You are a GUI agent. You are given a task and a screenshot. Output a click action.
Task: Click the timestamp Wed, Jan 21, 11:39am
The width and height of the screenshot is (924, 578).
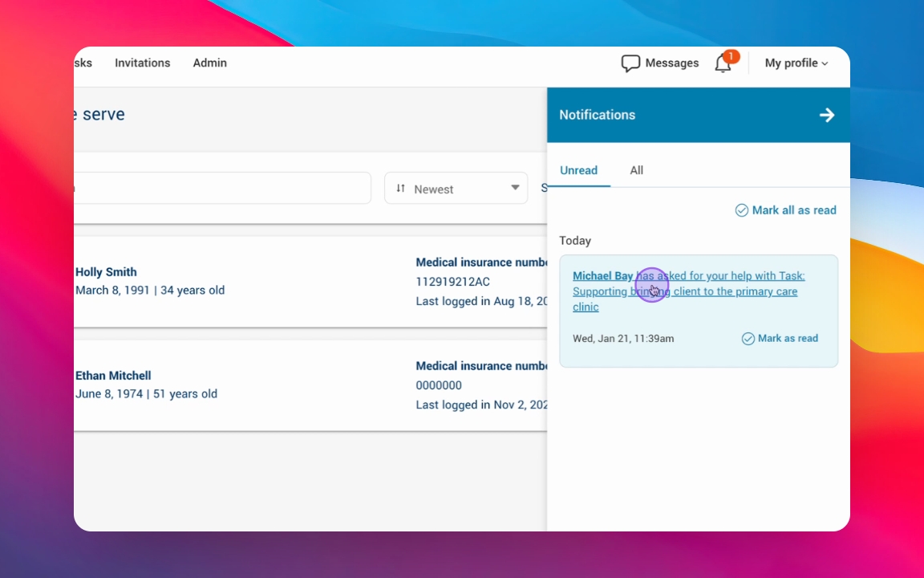pos(623,339)
